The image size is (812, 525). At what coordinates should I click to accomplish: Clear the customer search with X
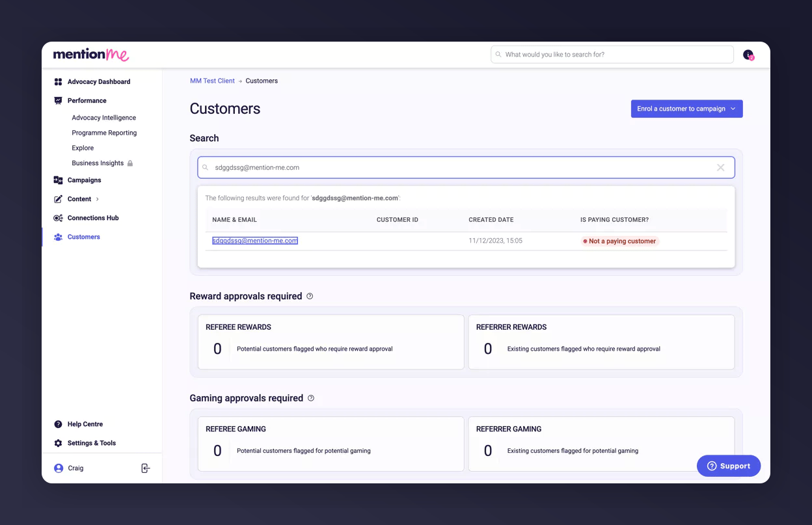[721, 168]
